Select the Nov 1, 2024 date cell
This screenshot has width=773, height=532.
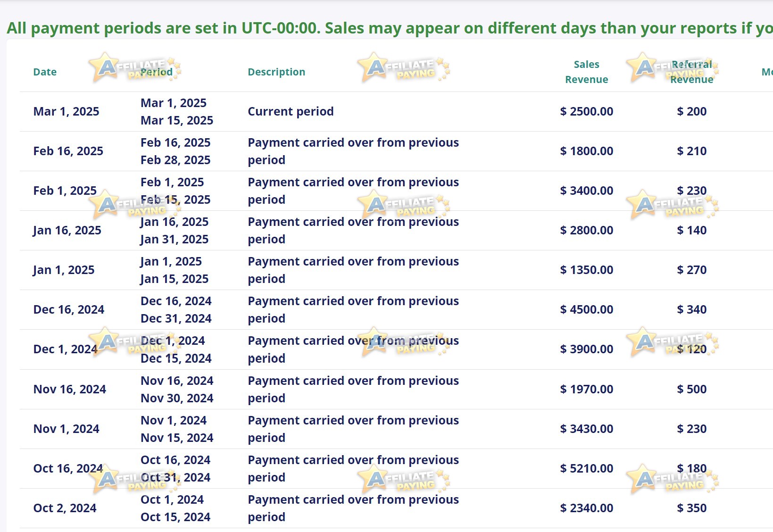[66, 429]
